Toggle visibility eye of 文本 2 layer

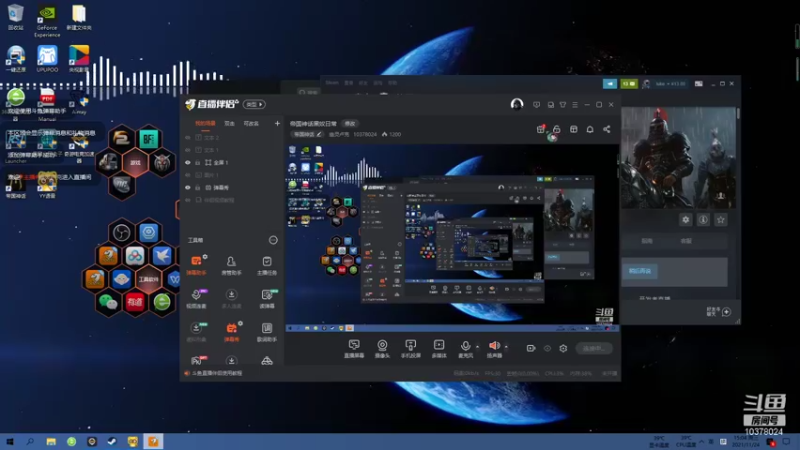pos(188,138)
